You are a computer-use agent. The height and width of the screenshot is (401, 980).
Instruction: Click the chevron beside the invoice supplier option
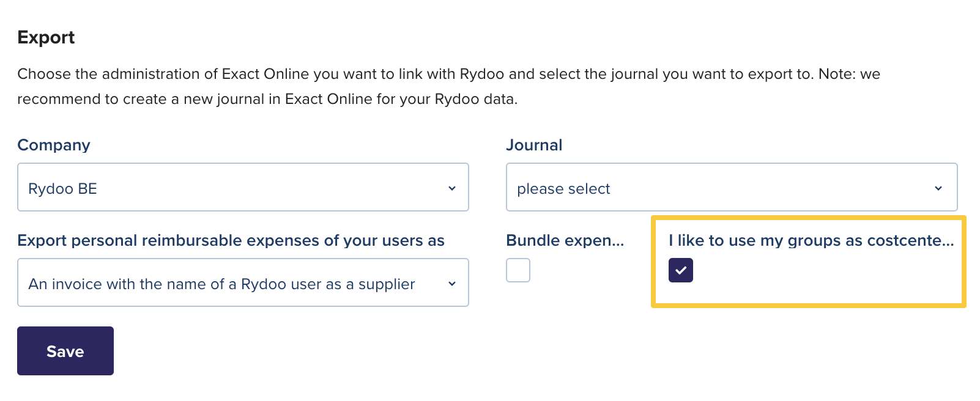click(452, 284)
